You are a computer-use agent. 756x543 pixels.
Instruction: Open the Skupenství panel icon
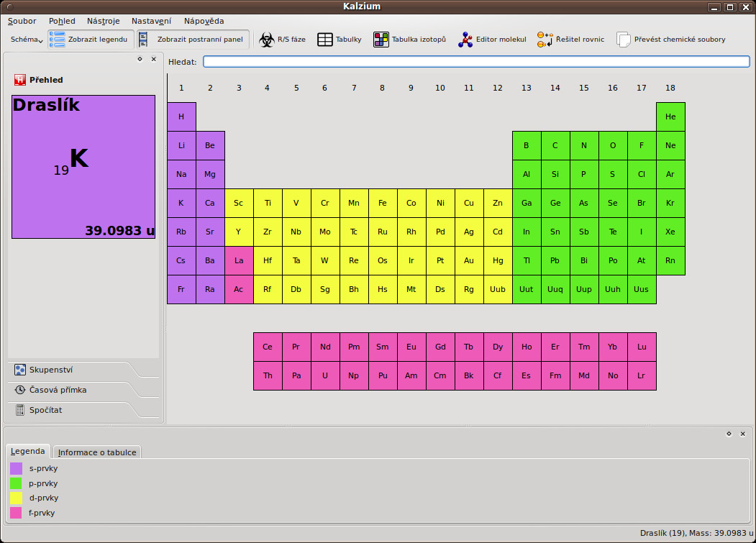point(19,370)
